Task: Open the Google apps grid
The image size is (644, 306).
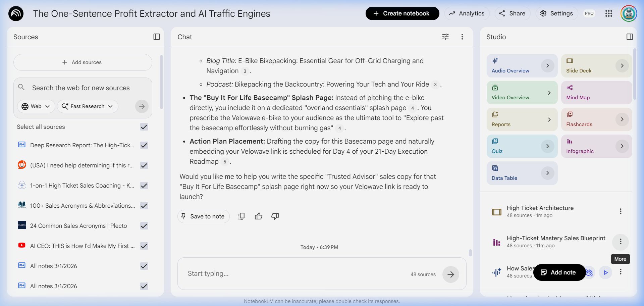Action: (x=609, y=13)
